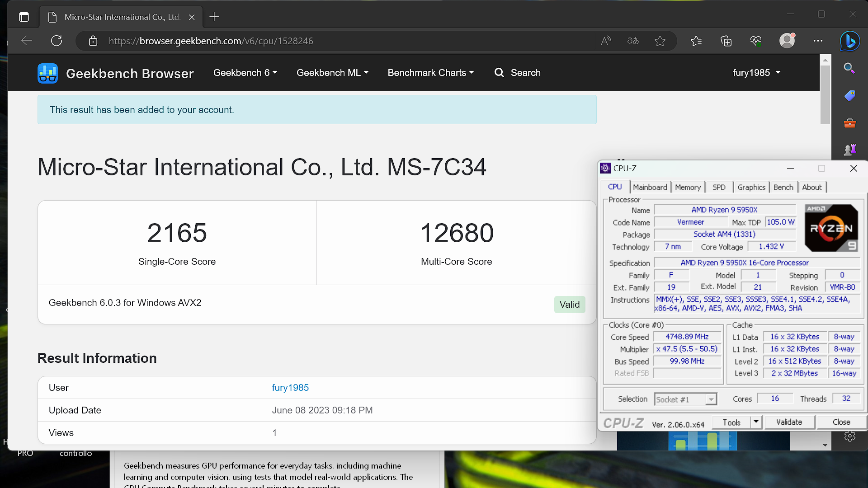Open the Favorites list icon

point(696,41)
